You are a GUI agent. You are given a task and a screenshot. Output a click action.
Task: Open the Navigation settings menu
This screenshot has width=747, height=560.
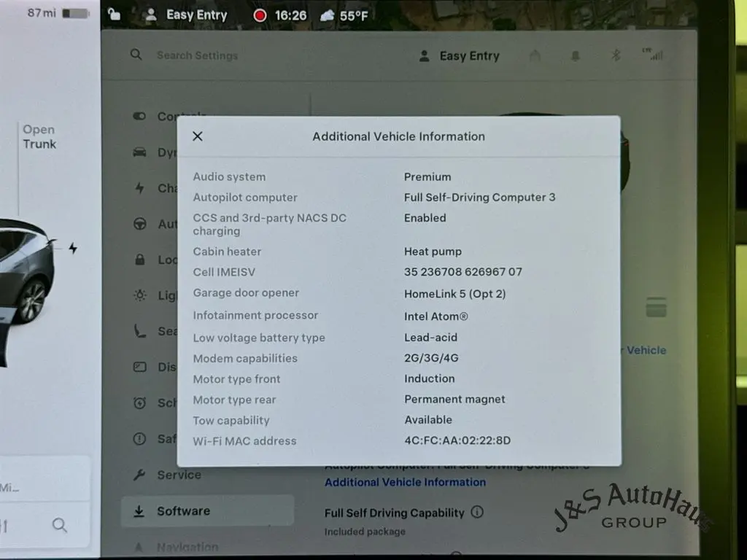(187, 547)
